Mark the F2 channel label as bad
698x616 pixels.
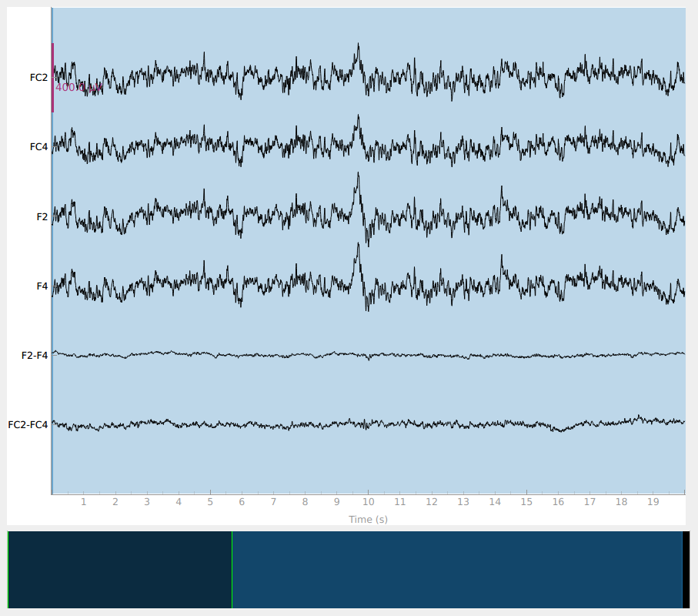click(x=42, y=217)
